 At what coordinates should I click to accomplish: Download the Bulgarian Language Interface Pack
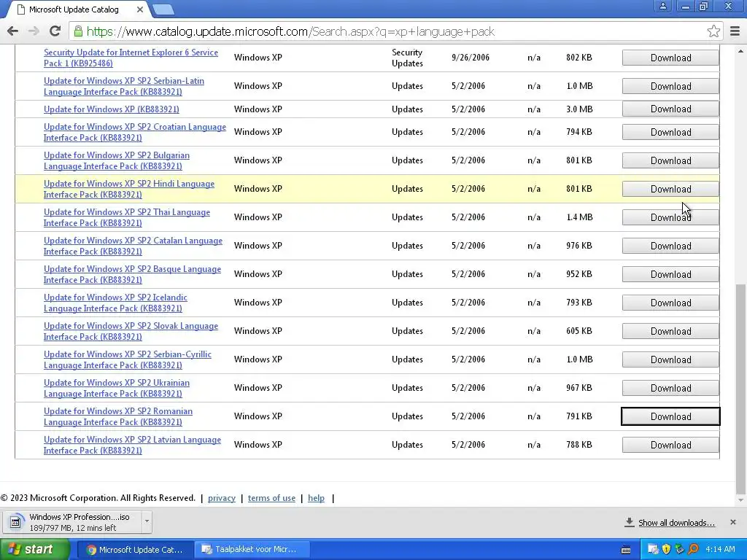670,161
